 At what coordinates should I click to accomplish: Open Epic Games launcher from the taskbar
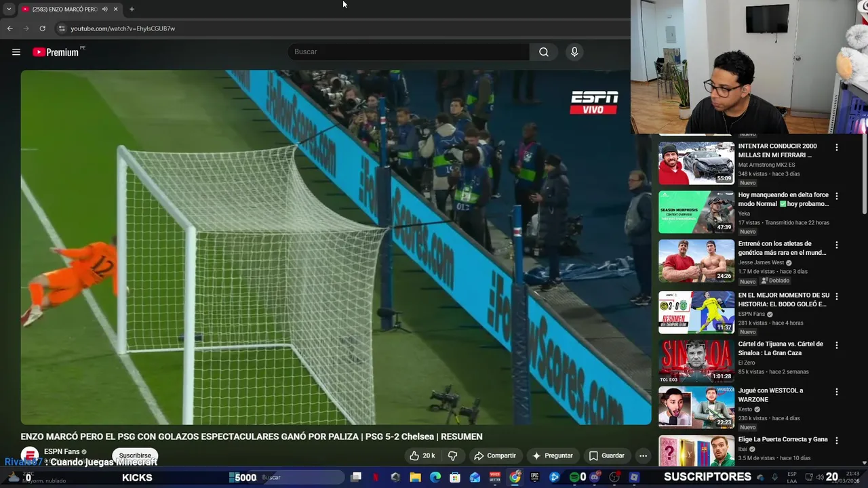coord(534,477)
